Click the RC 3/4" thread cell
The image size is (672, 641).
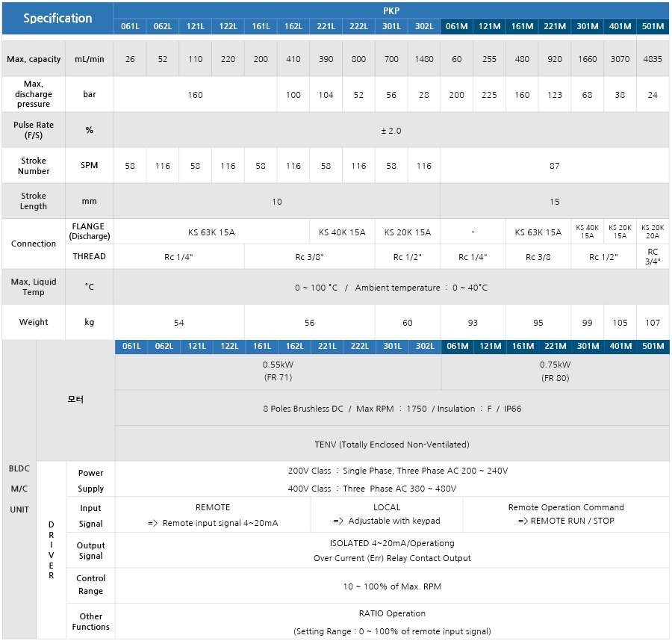coord(653,256)
